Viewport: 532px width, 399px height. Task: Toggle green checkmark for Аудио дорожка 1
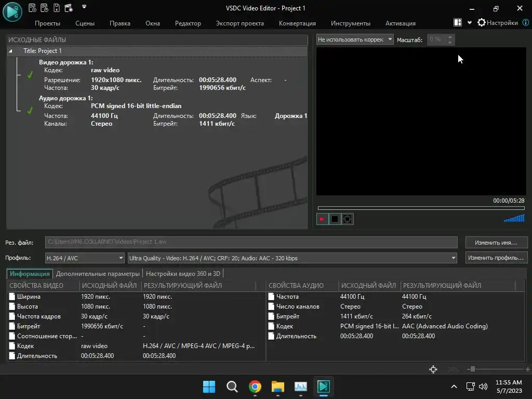(30, 111)
